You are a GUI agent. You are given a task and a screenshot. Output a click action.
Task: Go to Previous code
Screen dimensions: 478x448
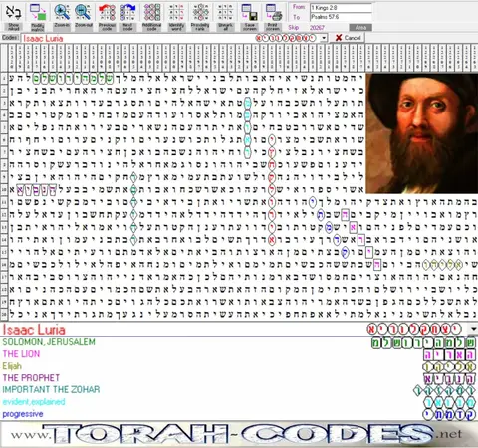(x=107, y=17)
